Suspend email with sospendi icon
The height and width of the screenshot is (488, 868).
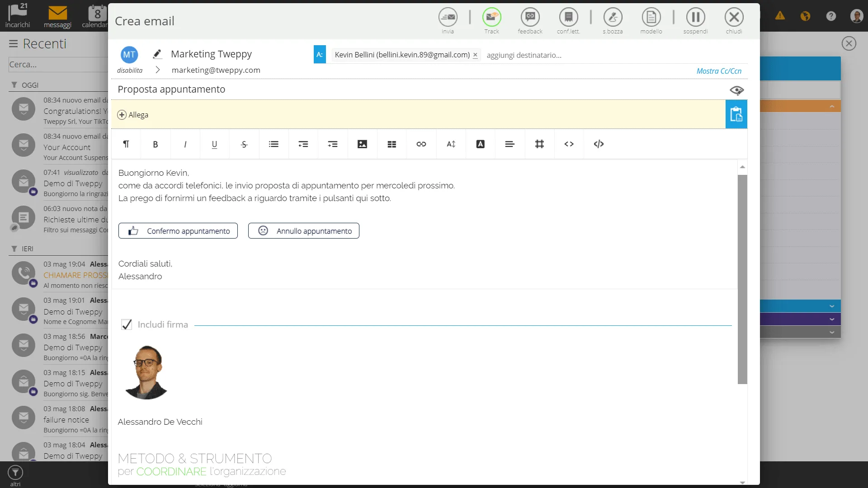click(x=695, y=21)
